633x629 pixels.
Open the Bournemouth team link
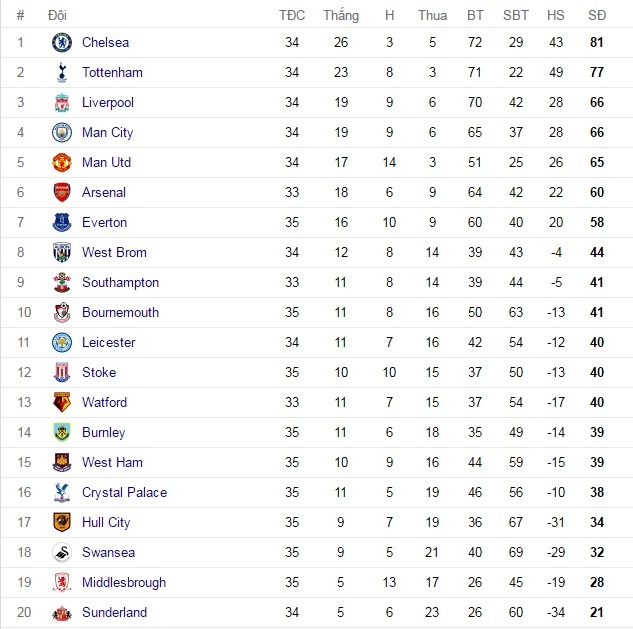tap(120, 313)
